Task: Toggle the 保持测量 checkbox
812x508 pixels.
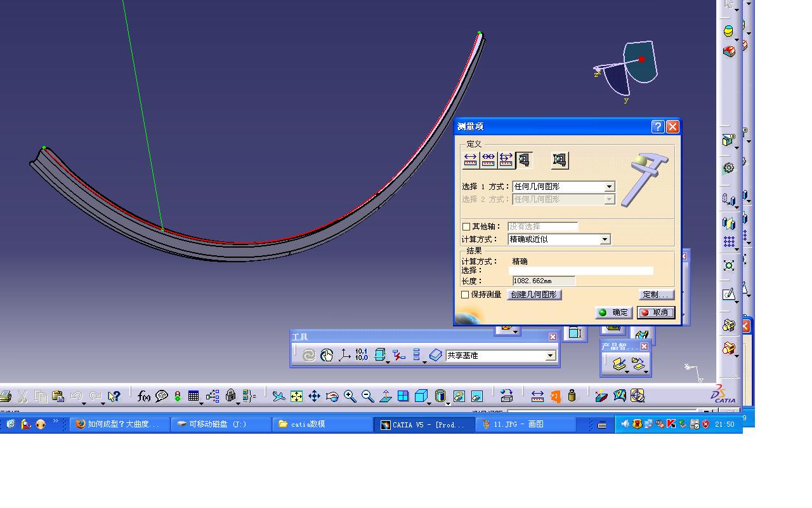Action: click(x=465, y=295)
